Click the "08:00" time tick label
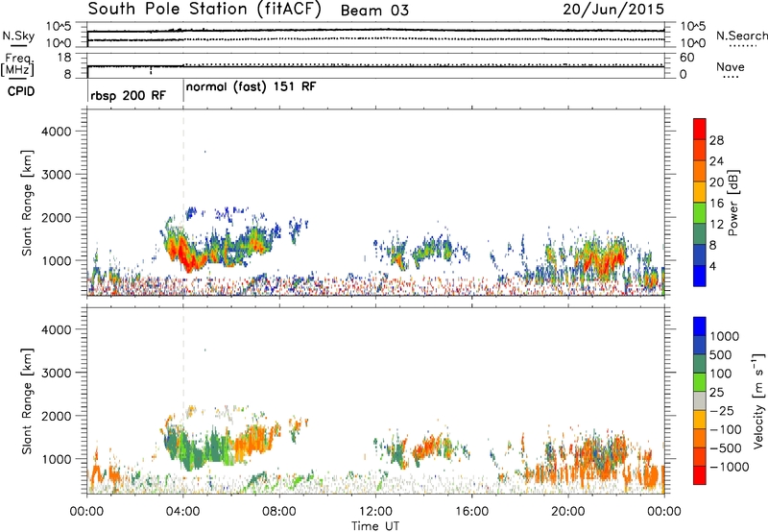 [x=278, y=512]
